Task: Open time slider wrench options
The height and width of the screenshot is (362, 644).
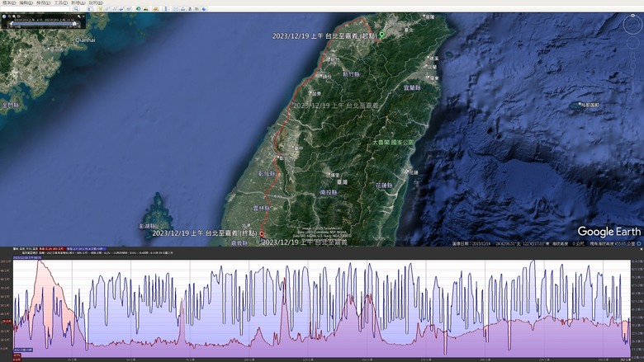Action: pyautogui.click(x=79, y=16)
